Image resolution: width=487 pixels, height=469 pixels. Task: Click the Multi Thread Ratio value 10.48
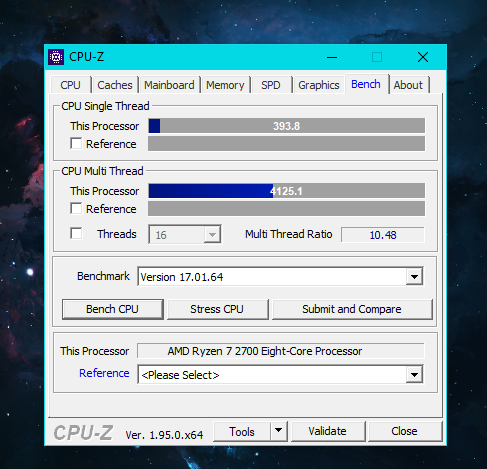click(383, 235)
